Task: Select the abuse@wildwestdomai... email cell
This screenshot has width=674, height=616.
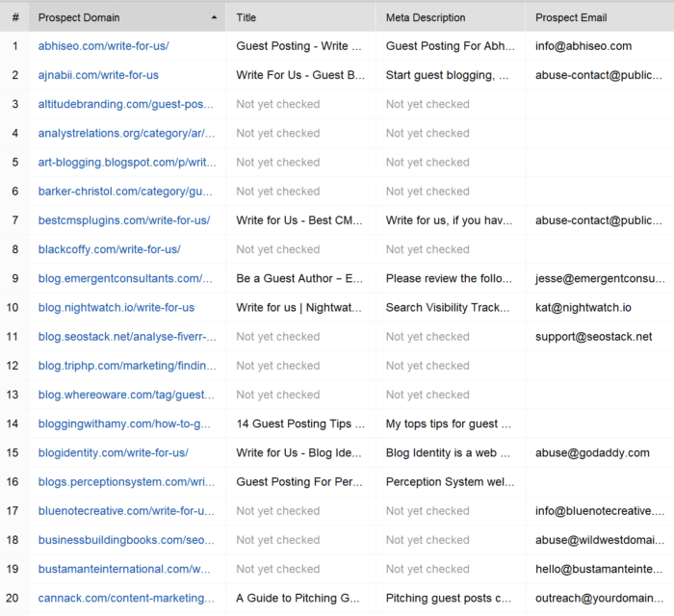Action: [x=600, y=540]
